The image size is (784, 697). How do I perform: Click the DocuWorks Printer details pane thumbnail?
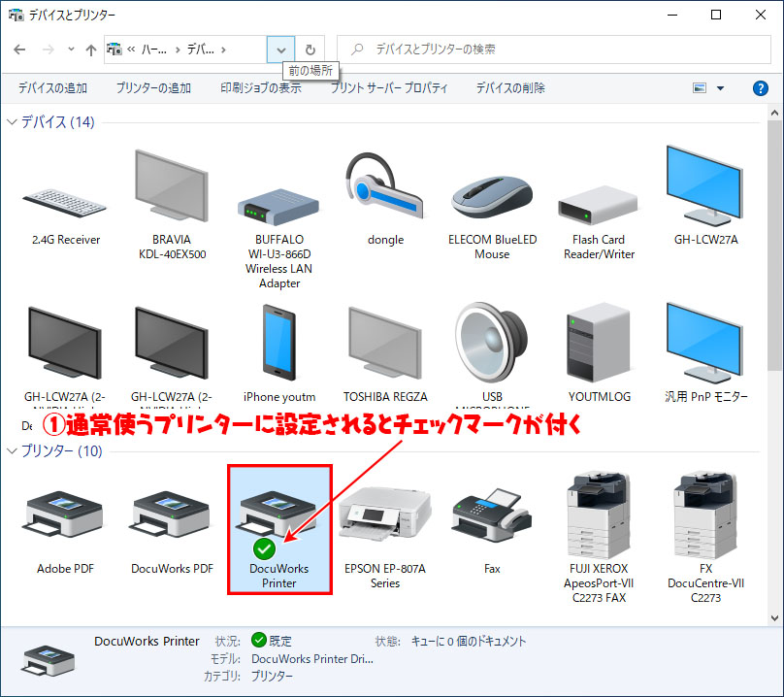[x=48, y=660]
